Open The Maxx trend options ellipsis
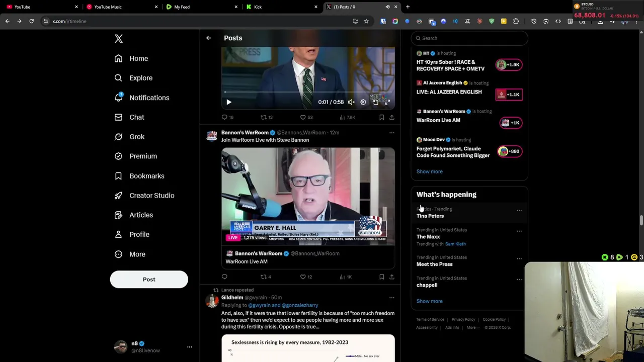 pos(519,231)
